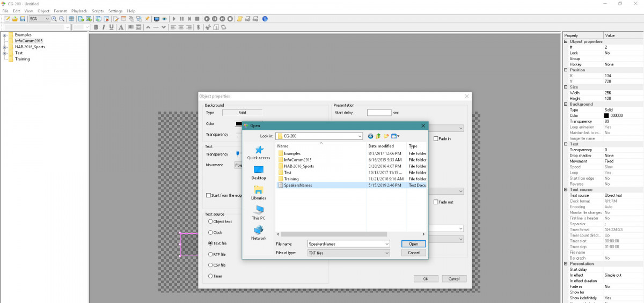Select RTF file radio button

210,254
